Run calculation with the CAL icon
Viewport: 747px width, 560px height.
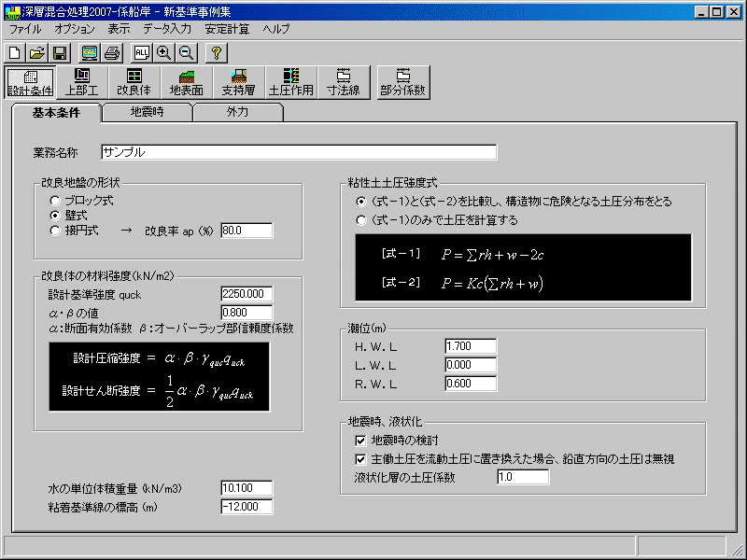coord(90,53)
